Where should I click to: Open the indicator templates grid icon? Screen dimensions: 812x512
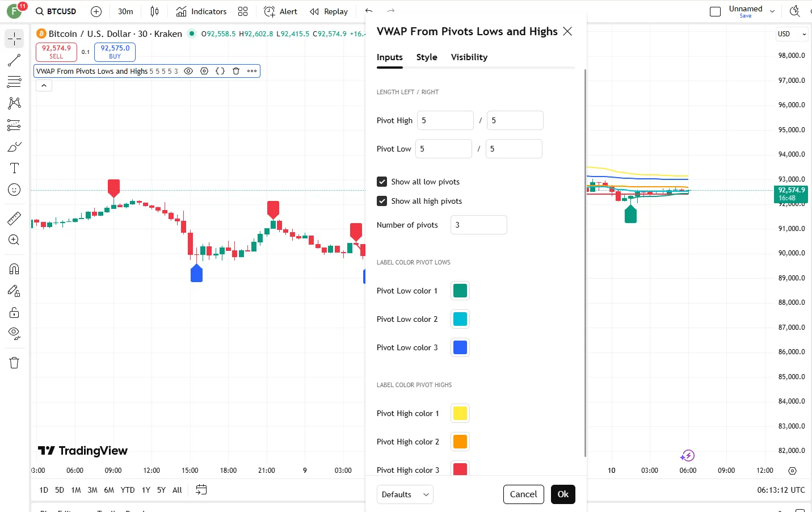pyautogui.click(x=243, y=11)
